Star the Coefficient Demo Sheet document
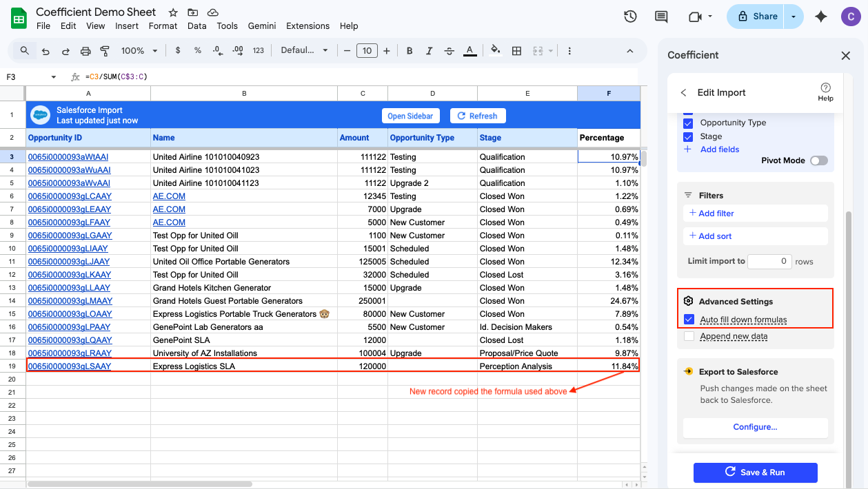This screenshot has width=868, height=489. coord(173,12)
